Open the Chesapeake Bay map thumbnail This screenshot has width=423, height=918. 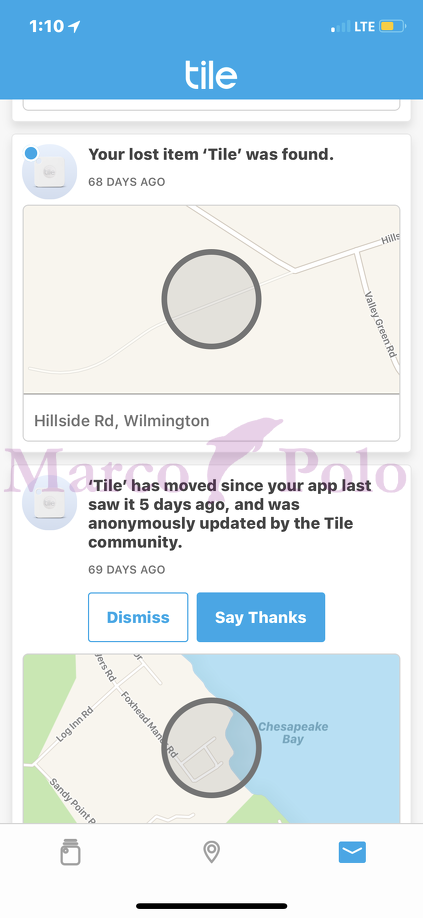point(211,739)
